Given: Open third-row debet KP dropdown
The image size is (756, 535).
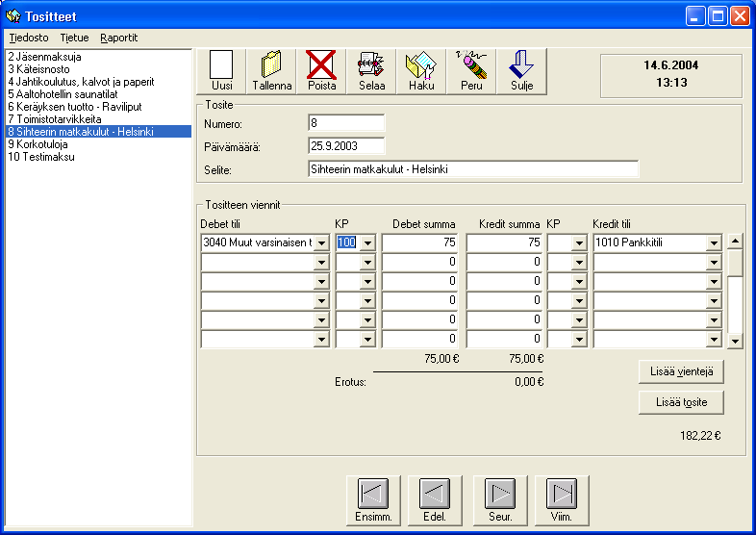Looking at the screenshot, I should click(367, 281).
